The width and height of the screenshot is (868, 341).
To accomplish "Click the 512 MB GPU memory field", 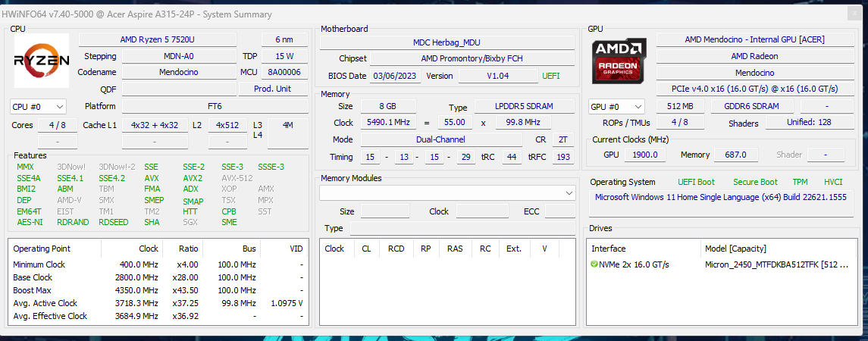I will (x=680, y=106).
